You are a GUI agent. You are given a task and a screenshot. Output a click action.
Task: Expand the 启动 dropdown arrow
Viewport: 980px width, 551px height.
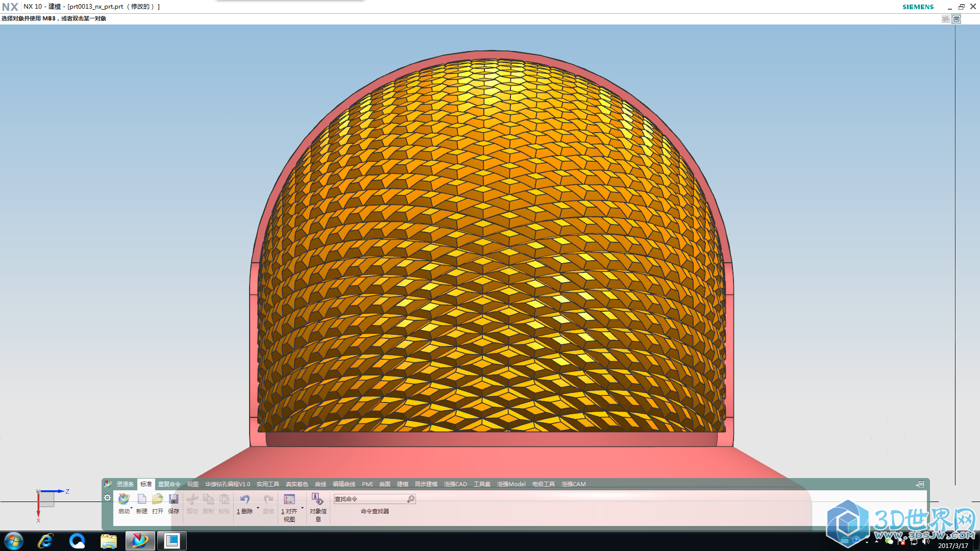click(132, 508)
